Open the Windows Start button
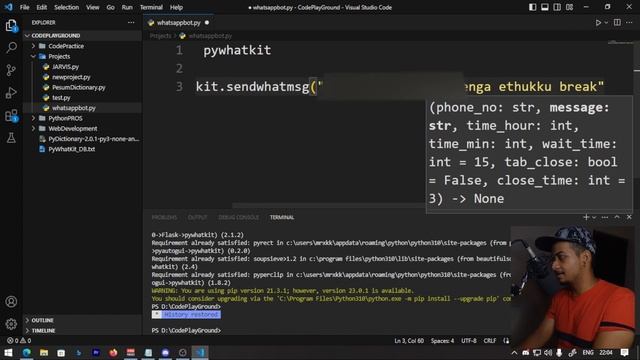Image resolution: width=640 pixels, height=360 pixels. pyautogui.click(x=8, y=352)
